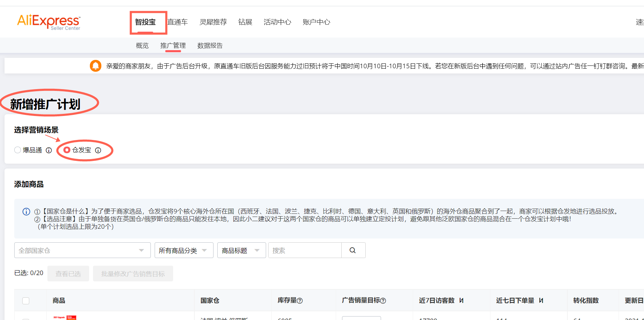This screenshot has height=320, width=644.
Task: Open the info icon next to 仓发宝
Action: [98, 150]
